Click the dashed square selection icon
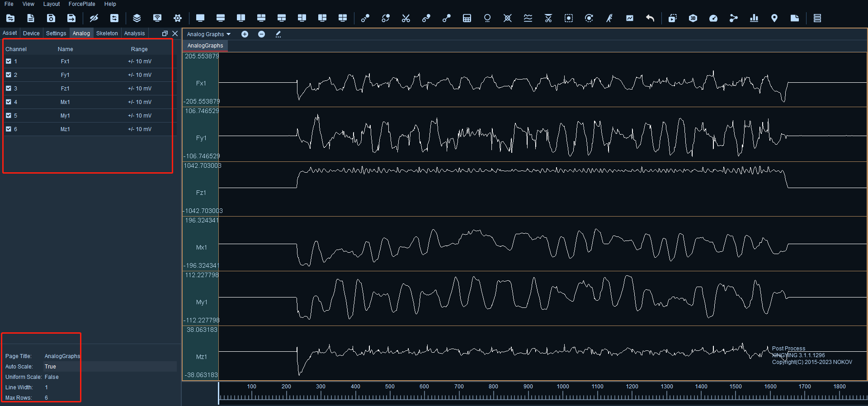Viewport: 868px width, 406px height. coord(569,18)
